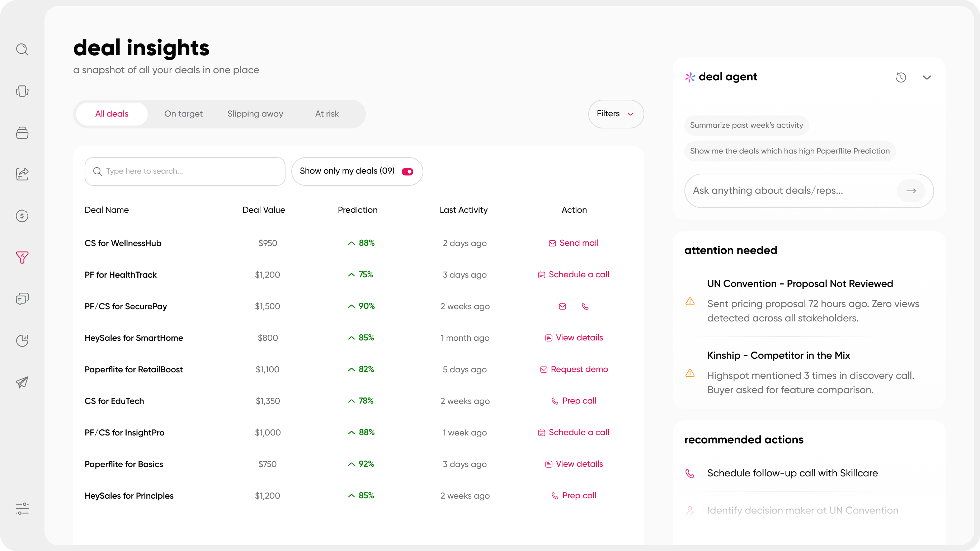The image size is (980, 551).
Task: Open the paper plane sidebar icon
Action: [x=22, y=382]
